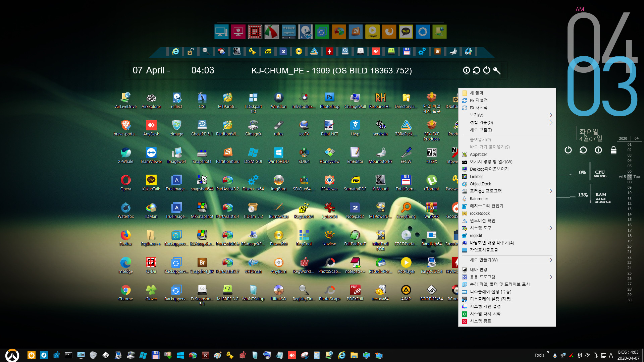Launch the rufus desktop shortcut

click(x=278, y=128)
